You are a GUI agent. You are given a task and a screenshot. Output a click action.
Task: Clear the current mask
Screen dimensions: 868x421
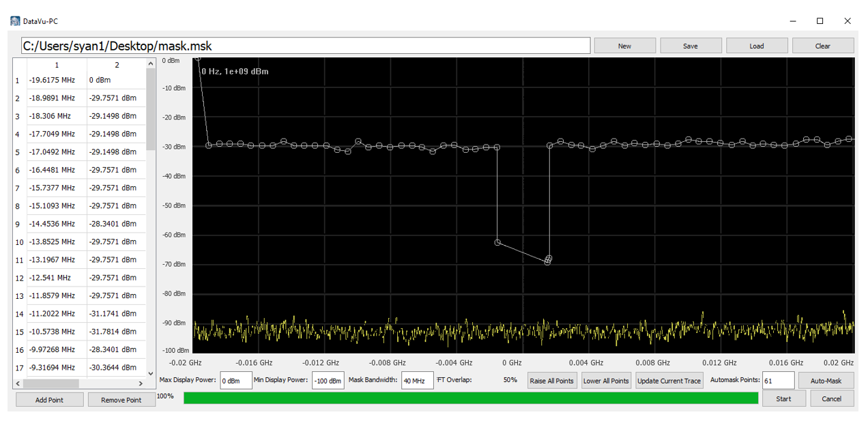tap(822, 46)
